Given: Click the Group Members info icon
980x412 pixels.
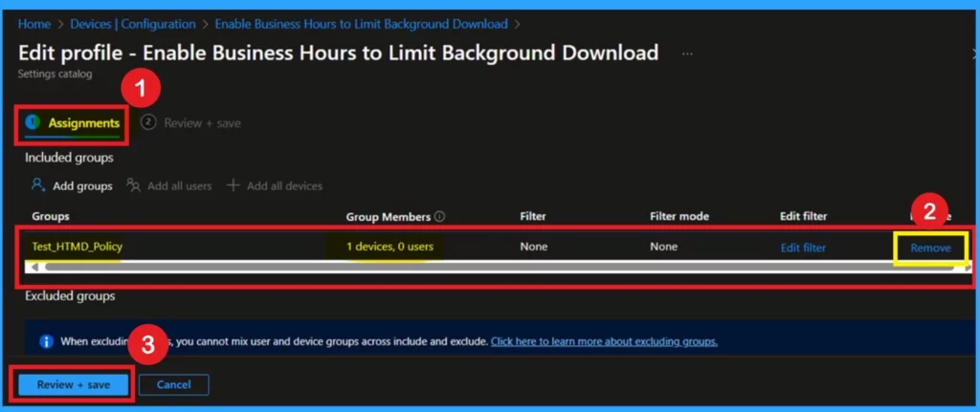Looking at the screenshot, I should click(x=439, y=217).
